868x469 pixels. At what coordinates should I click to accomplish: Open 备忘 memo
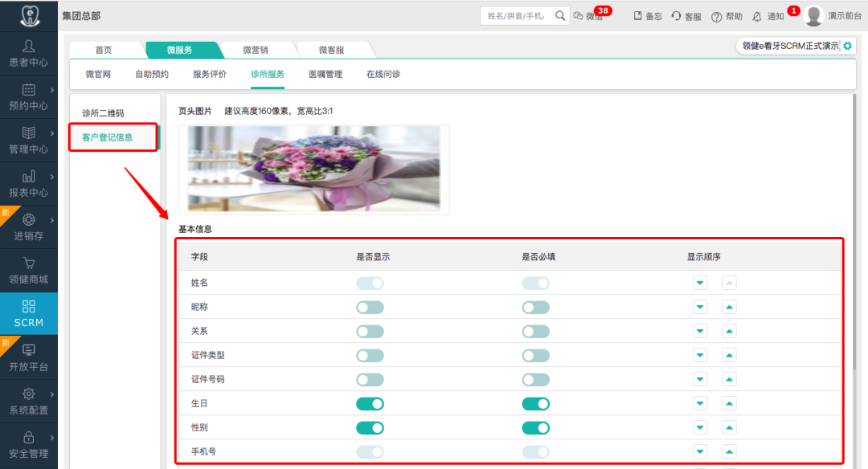[x=648, y=16]
